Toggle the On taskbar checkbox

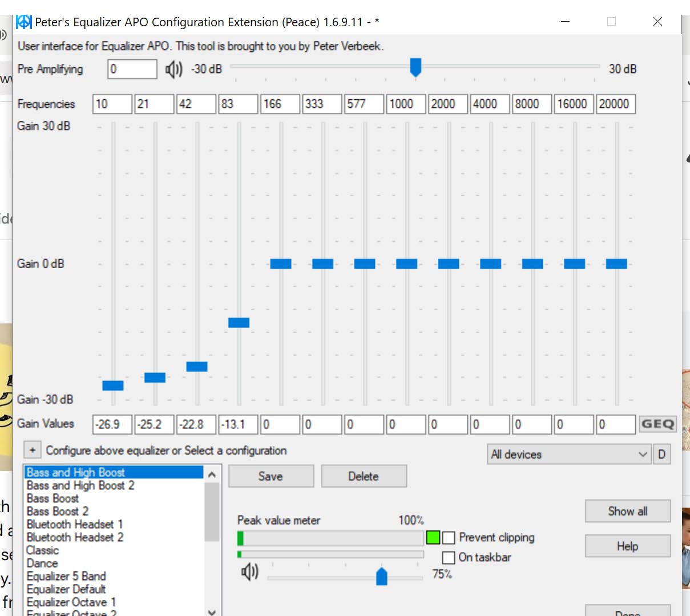(x=449, y=557)
